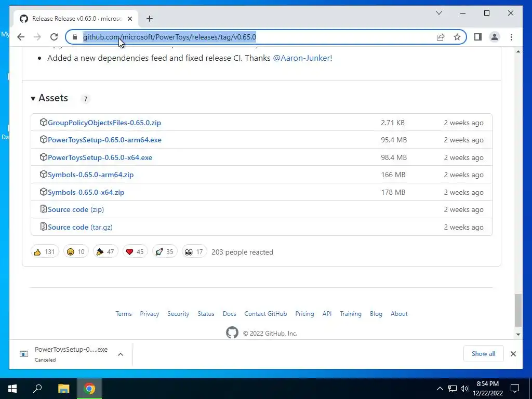
Task: Click the Chrome taskbar icon
Action: [x=89, y=389]
